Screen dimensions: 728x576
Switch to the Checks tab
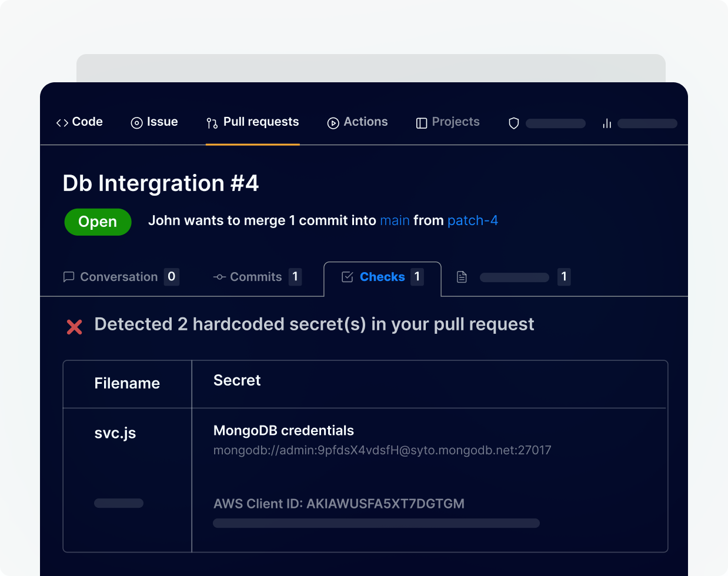382,277
